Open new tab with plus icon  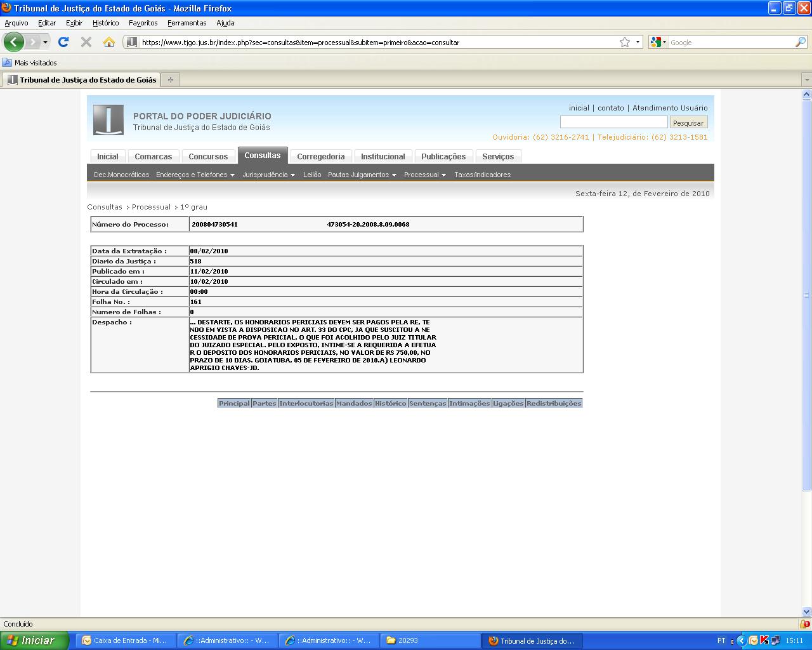pos(170,80)
